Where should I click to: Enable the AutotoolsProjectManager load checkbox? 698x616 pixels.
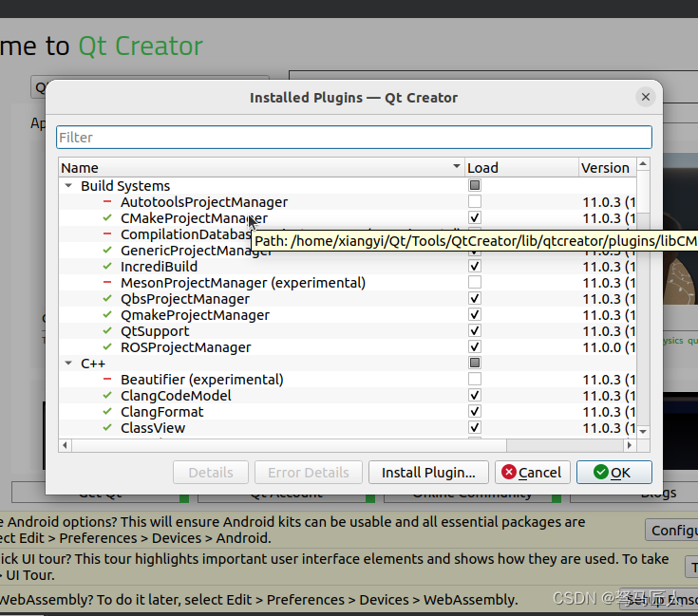(x=475, y=201)
